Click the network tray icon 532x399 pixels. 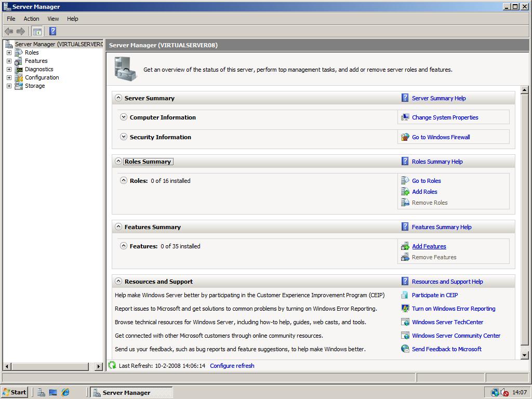click(x=495, y=393)
